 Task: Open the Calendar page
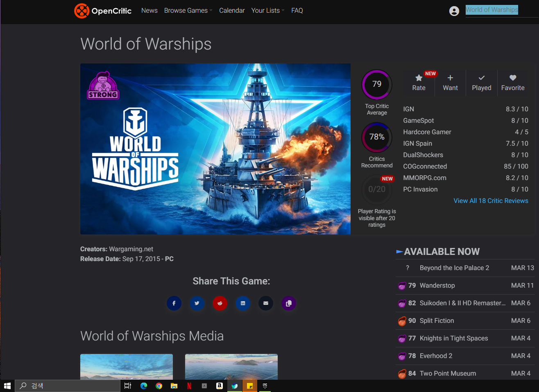coord(232,11)
